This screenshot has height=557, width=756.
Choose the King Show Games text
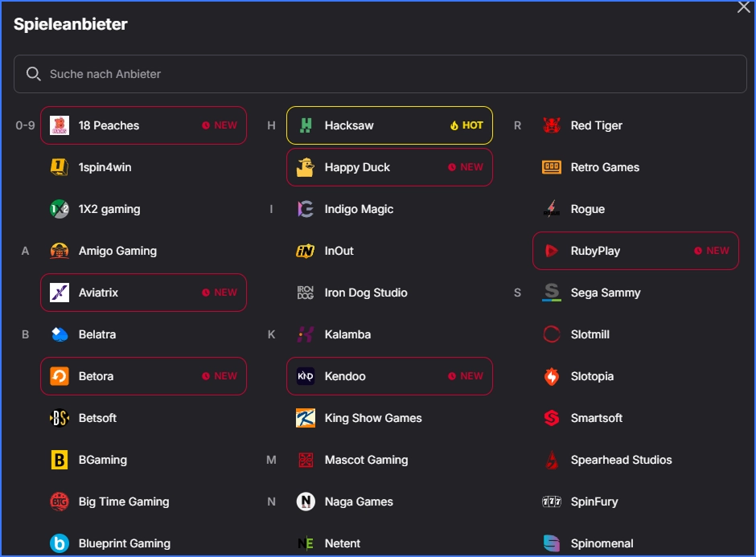click(x=373, y=418)
